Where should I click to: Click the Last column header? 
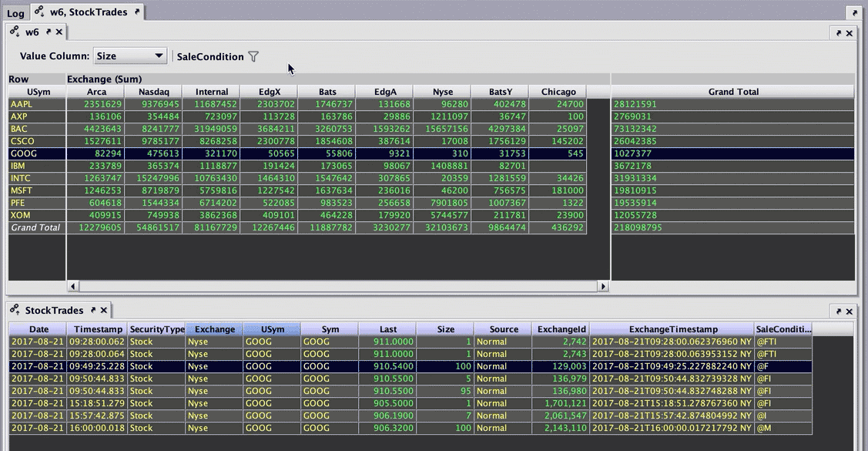pyautogui.click(x=387, y=329)
